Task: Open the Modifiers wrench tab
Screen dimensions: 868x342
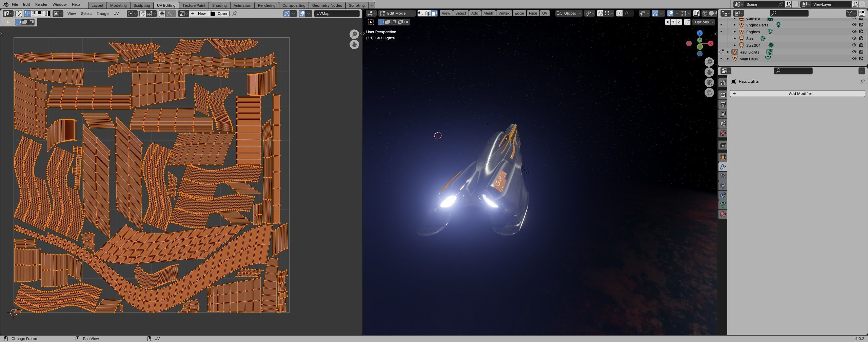Action: click(723, 167)
